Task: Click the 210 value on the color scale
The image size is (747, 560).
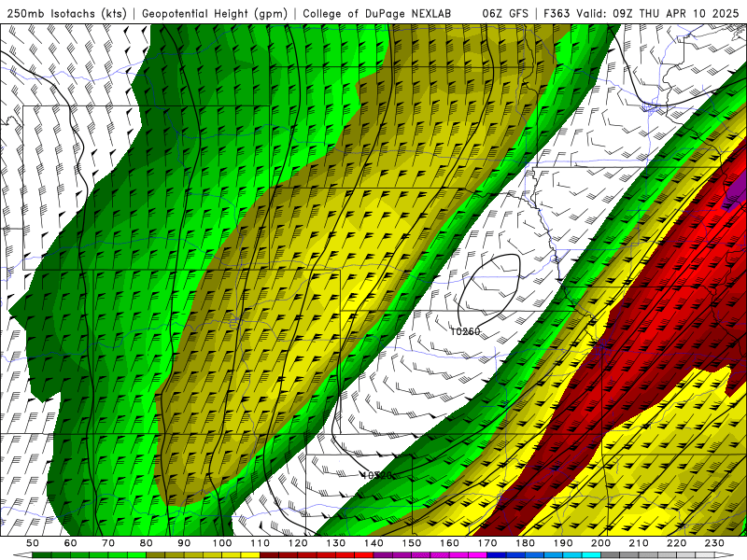Action: click(x=639, y=543)
